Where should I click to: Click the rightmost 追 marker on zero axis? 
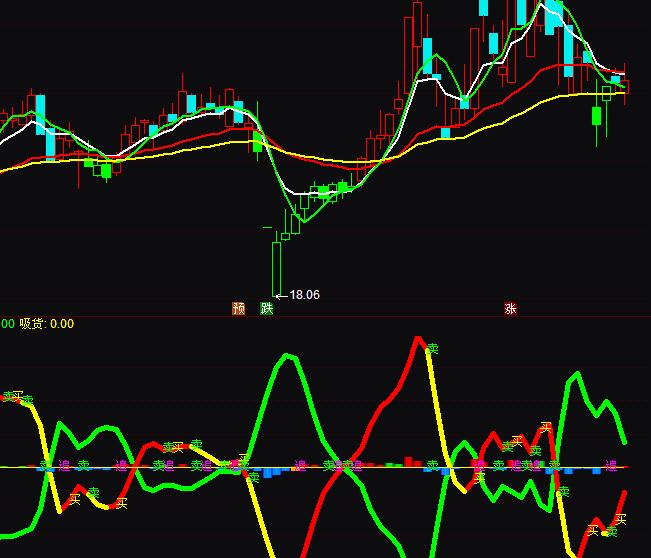click(x=609, y=465)
